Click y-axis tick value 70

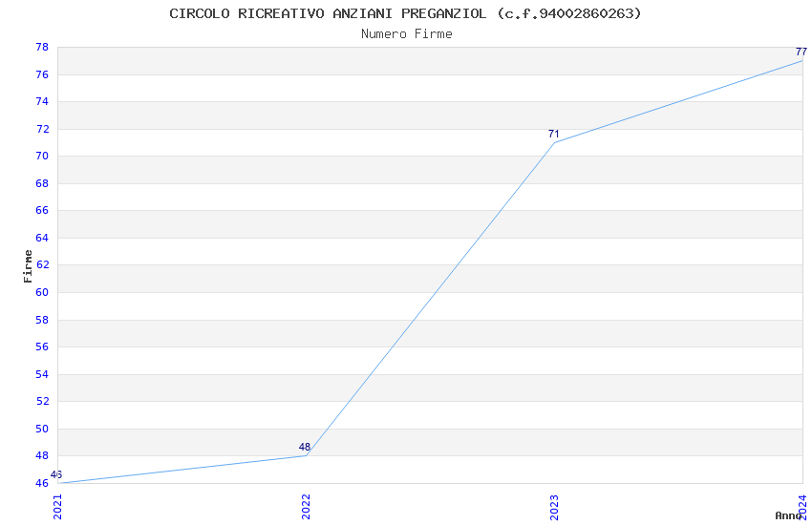(x=42, y=156)
